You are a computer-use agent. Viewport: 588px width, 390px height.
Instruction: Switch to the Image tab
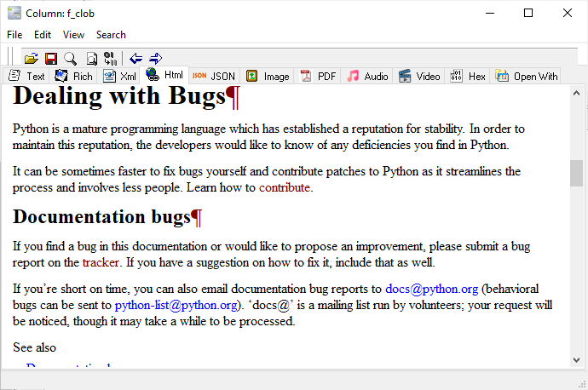pos(268,76)
